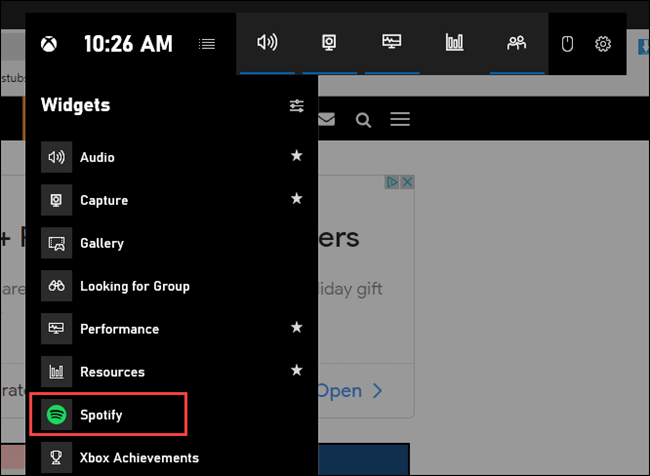Remove Performance widget from favorites star

(296, 328)
